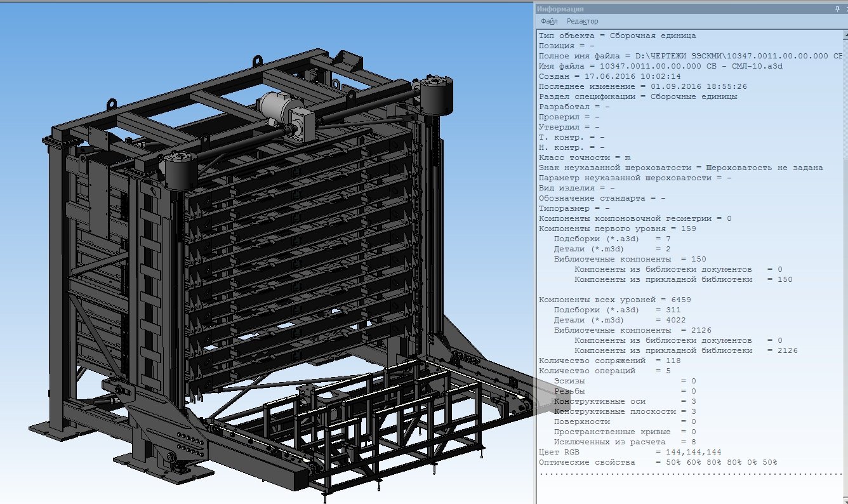Viewport: 848px width, 504px height.
Task: Open the Файл menu in Информация panel
Action: pos(549,21)
